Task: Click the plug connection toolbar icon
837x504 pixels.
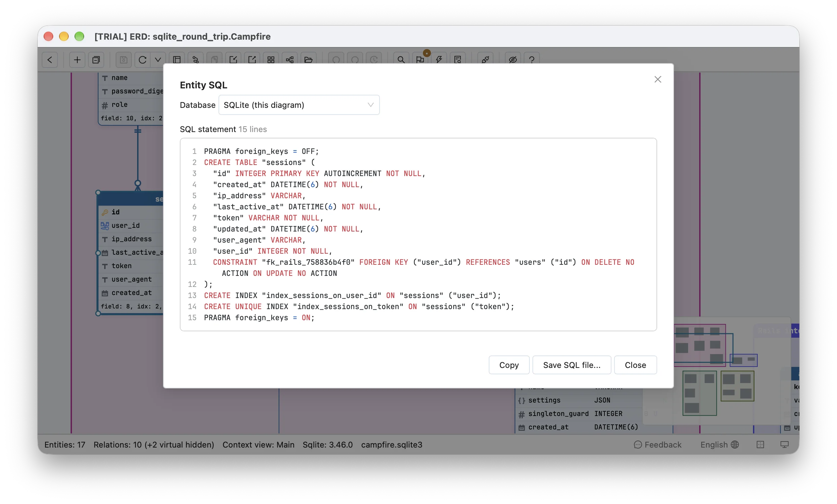Action: coord(485,60)
